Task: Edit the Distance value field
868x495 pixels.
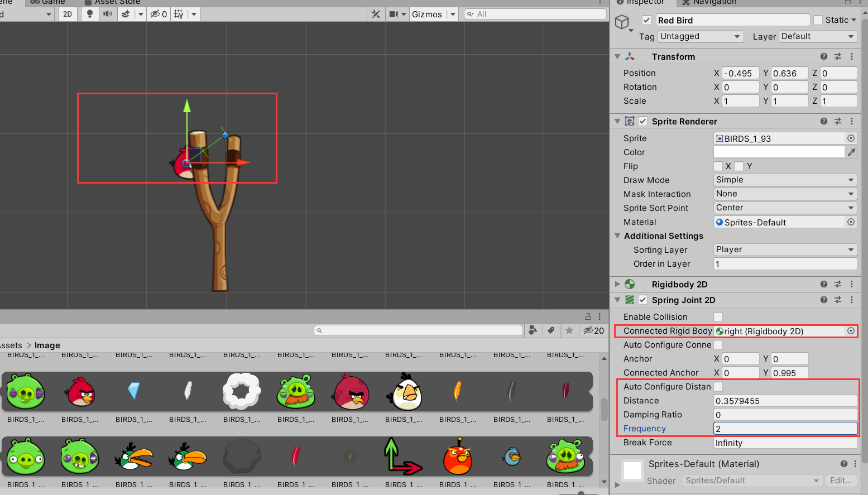Action: pos(785,400)
